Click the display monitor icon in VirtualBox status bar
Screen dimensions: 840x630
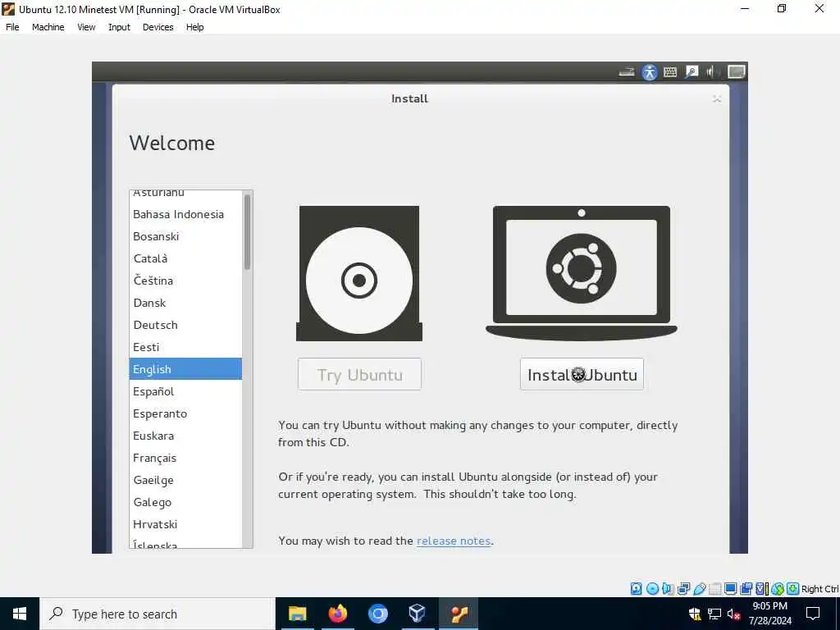pyautogui.click(x=730, y=589)
